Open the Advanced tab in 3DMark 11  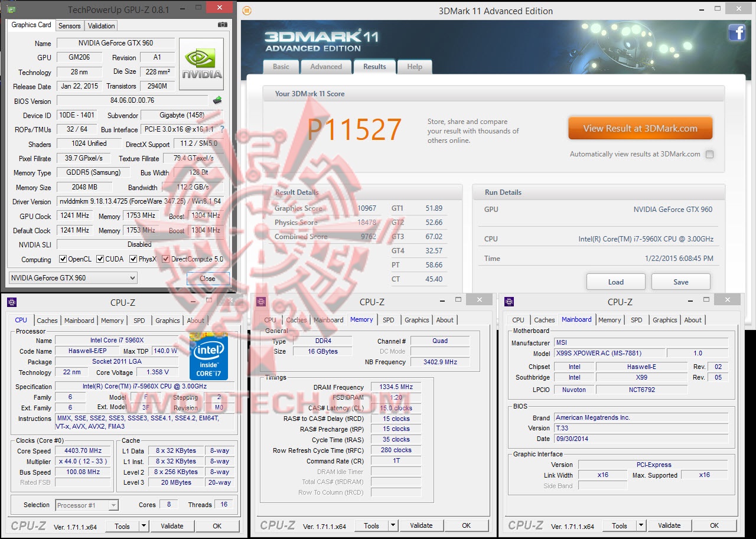coord(326,67)
